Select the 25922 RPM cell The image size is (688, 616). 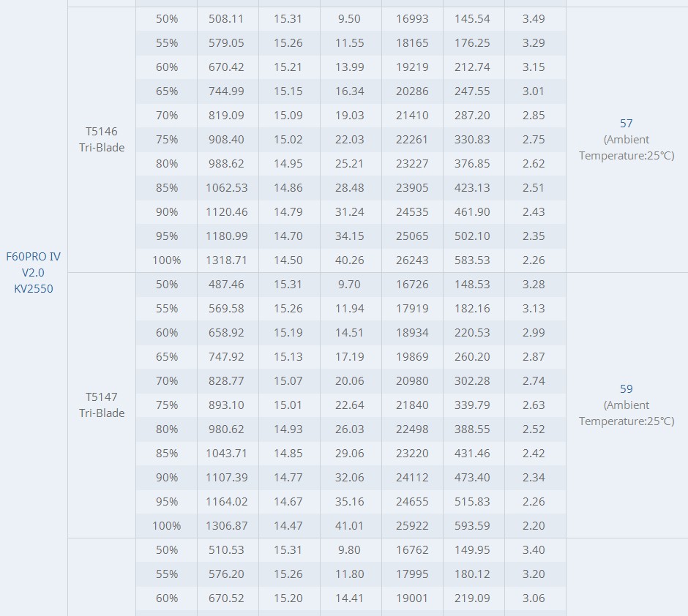[412, 526]
